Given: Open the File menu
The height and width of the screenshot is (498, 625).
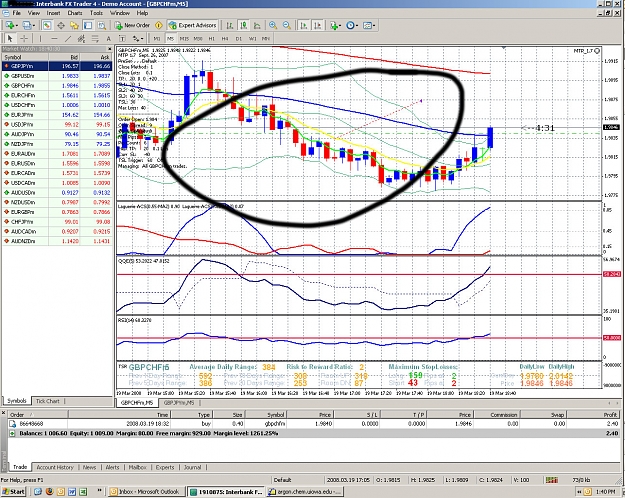Looking at the screenshot, I should (17, 13).
